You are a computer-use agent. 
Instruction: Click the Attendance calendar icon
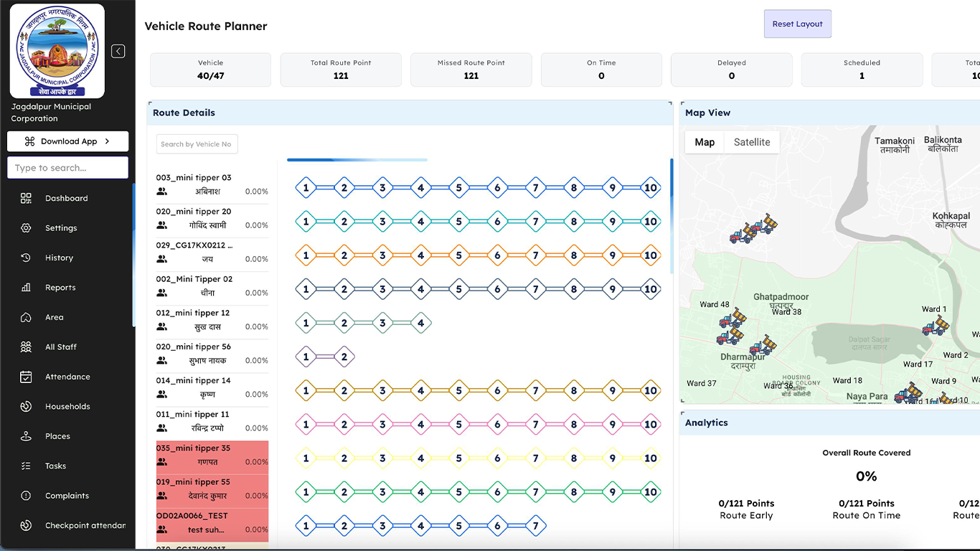(x=26, y=377)
